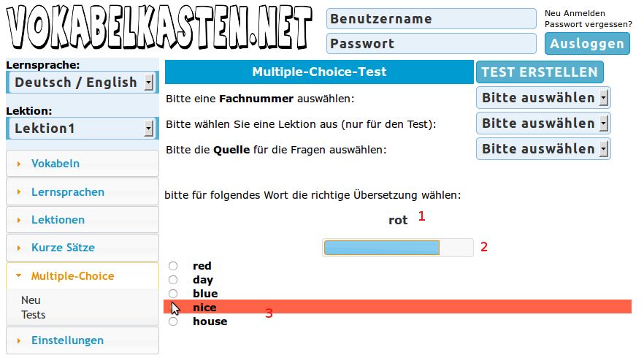Click the arrow icon beside Lektionen
Screen dimensions: 644x358
tap(18, 220)
